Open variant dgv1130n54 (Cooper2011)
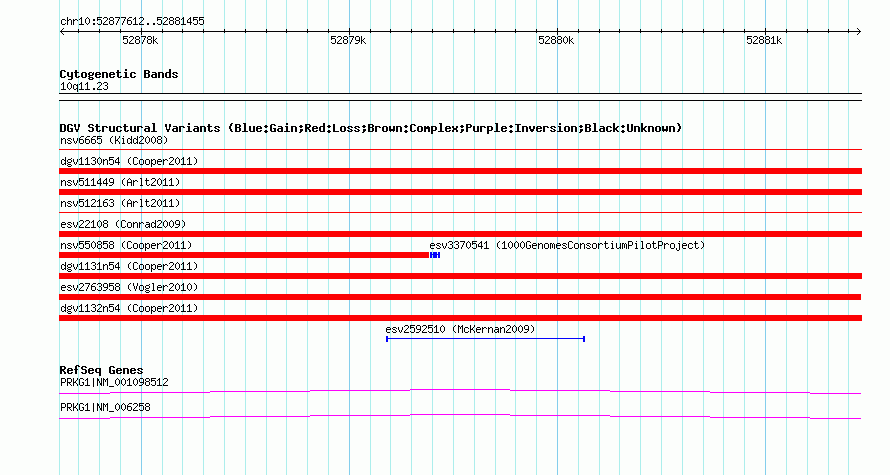The height and width of the screenshot is (475, 890). pyautogui.click(x=129, y=161)
